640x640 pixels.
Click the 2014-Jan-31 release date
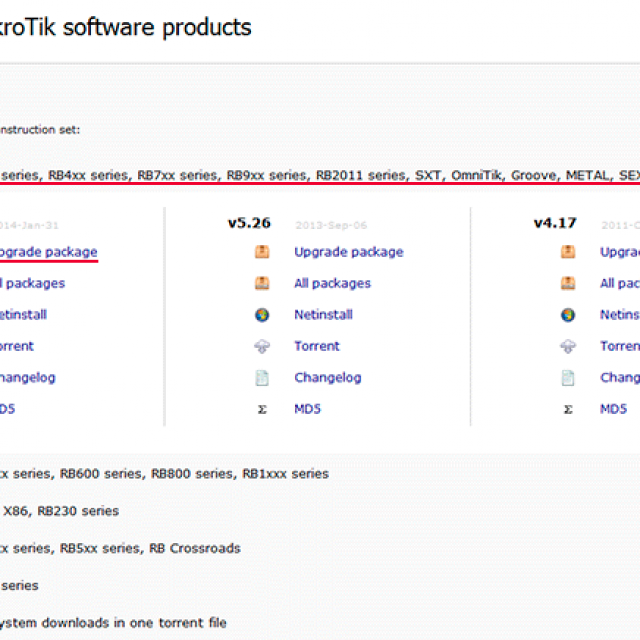pyautogui.click(x=29, y=225)
